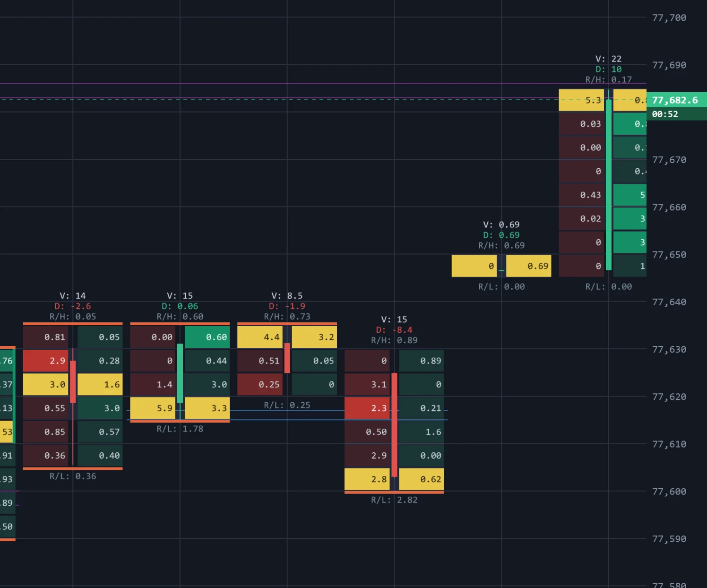Click the 1.4 footprint cell

point(153,384)
